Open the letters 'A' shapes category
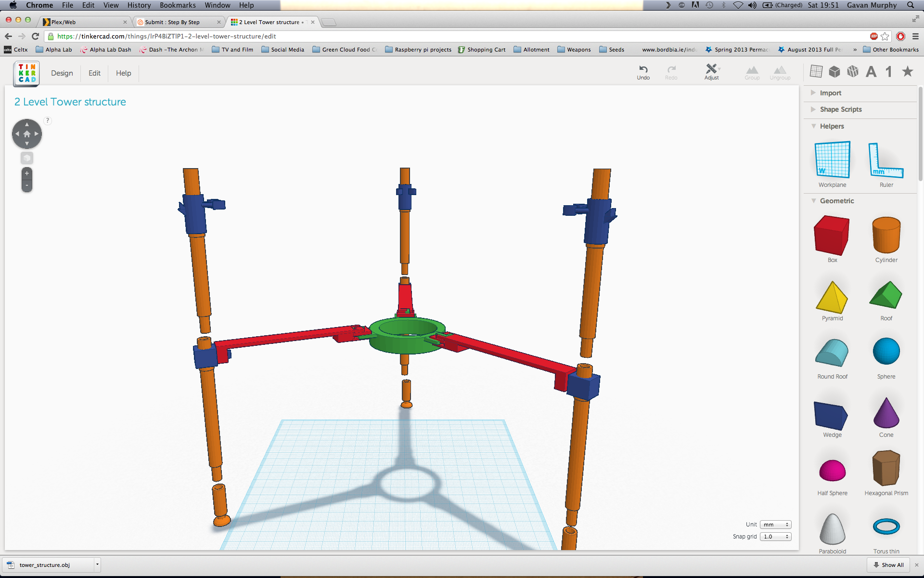This screenshot has width=924, height=578. [x=871, y=72]
